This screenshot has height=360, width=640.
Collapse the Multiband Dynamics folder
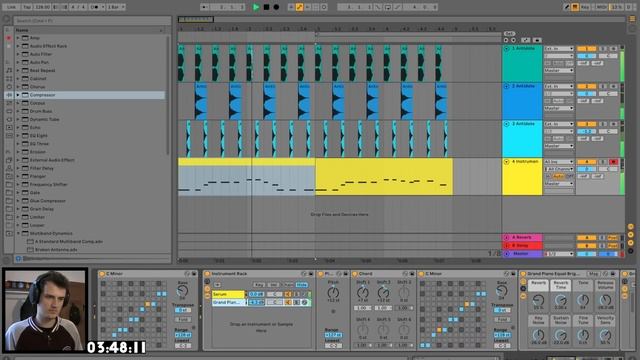[x=18, y=233]
